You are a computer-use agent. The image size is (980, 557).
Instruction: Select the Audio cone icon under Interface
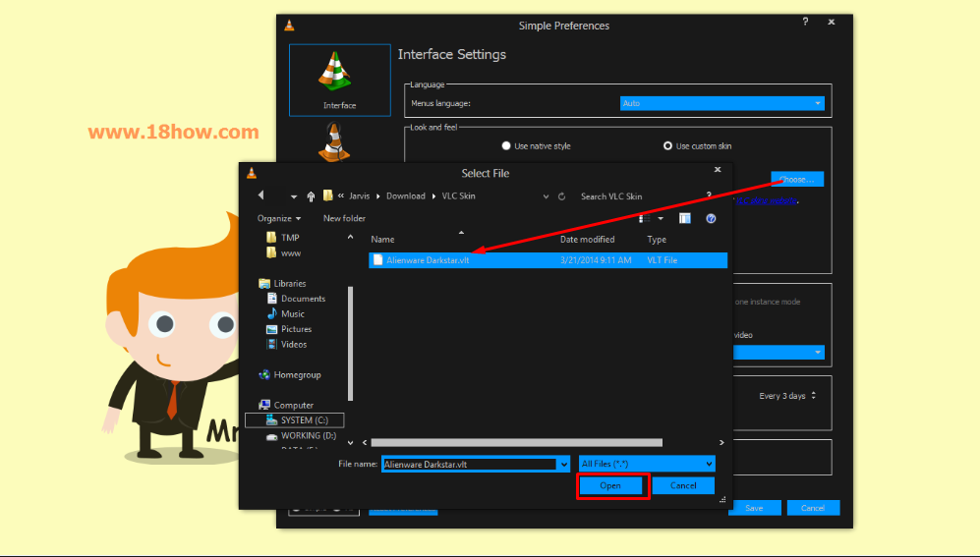click(334, 141)
